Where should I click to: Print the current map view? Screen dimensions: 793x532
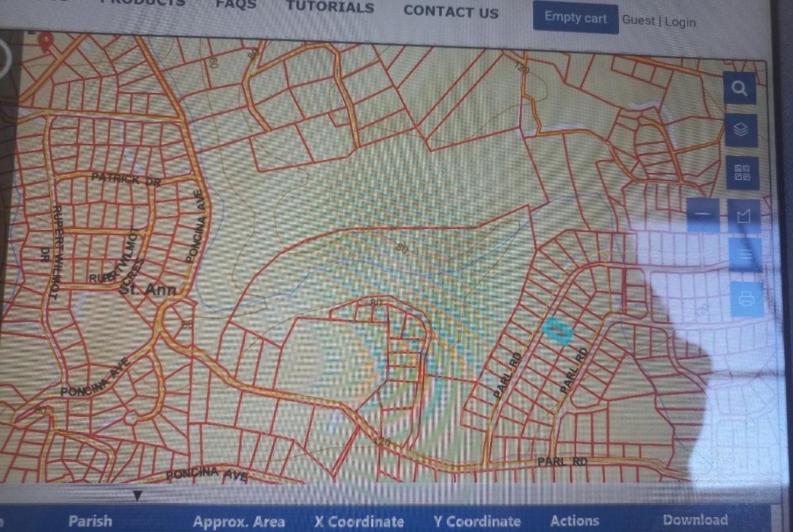[746, 299]
